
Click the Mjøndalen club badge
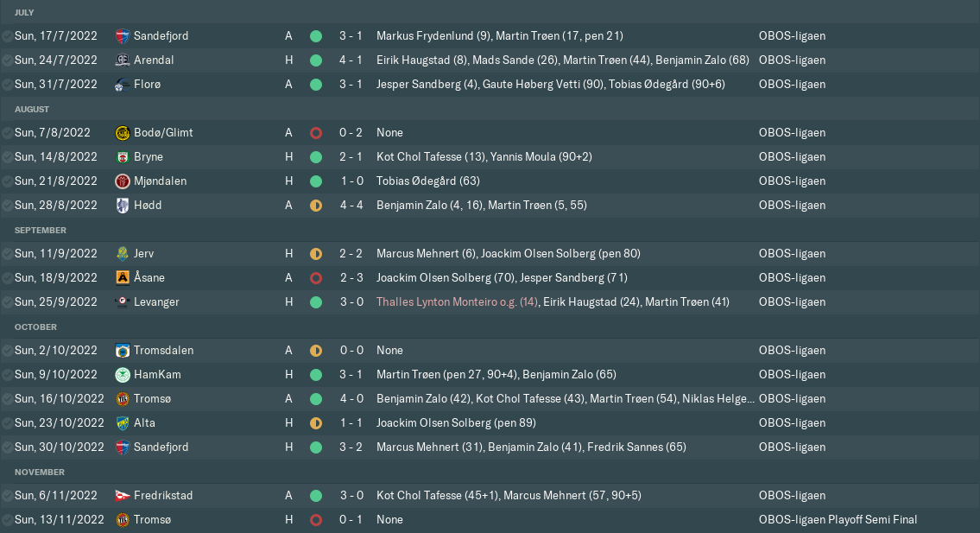[123, 181]
